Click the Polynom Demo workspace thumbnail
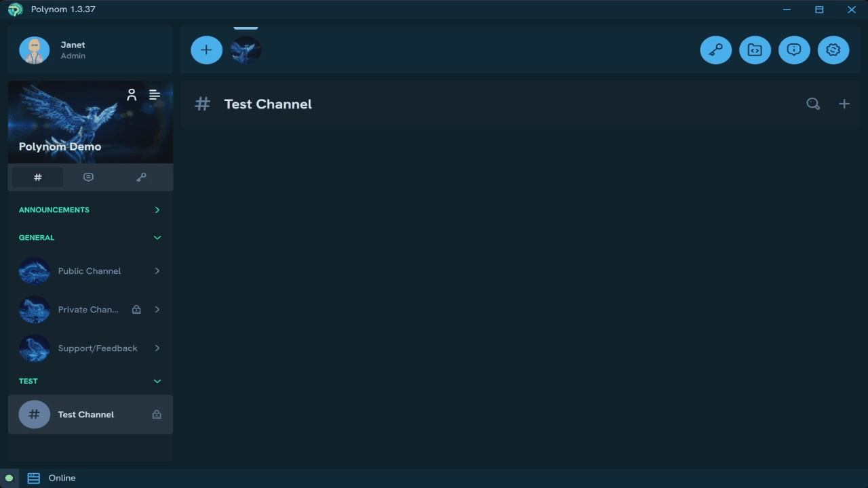This screenshot has height=488, width=868. (x=245, y=49)
